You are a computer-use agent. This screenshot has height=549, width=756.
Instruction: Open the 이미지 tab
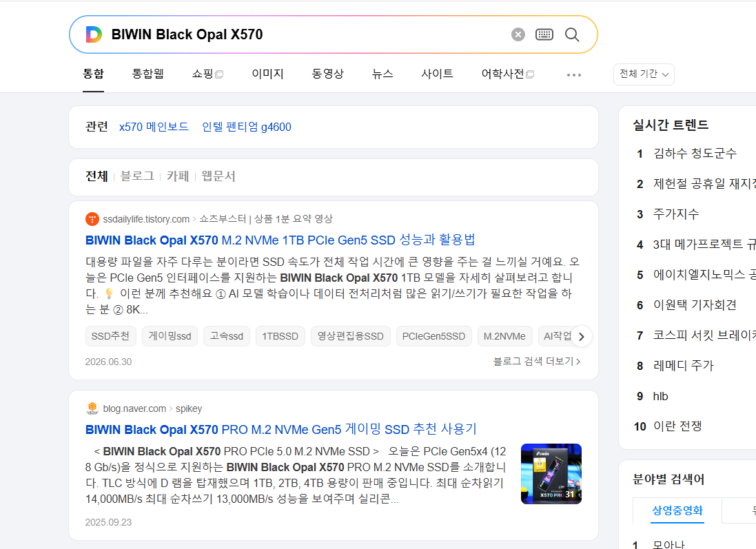coord(267,74)
